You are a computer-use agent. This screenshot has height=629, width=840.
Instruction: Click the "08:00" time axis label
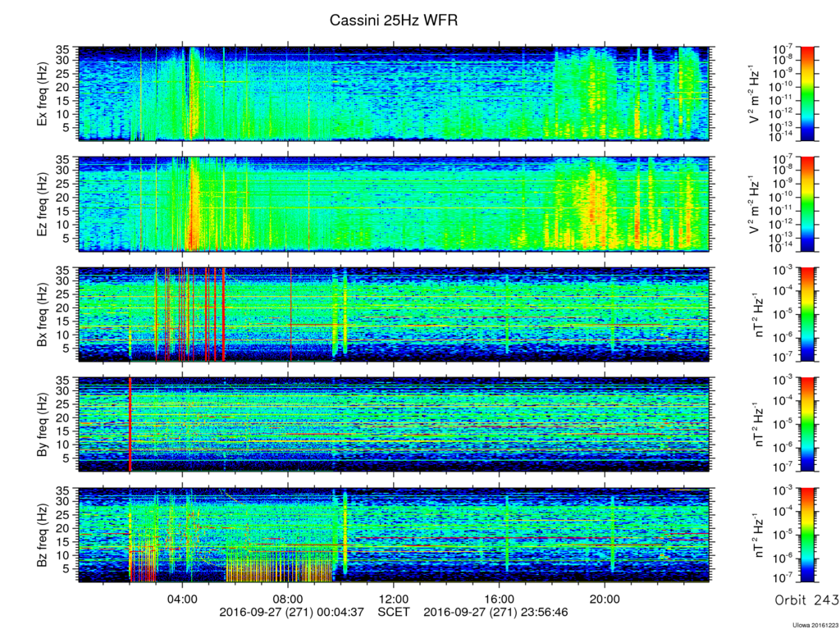(x=288, y=599)
